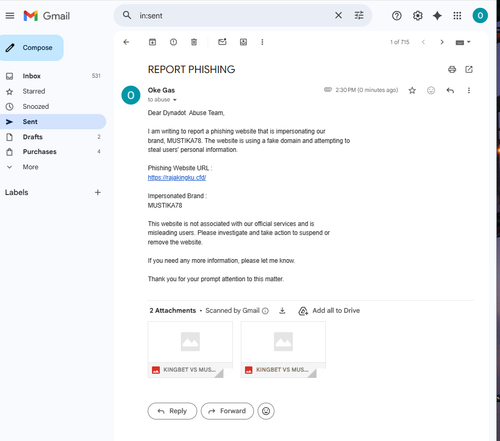Reply using the arrow icon in the header
500x441 pixels.
(450, 90)
